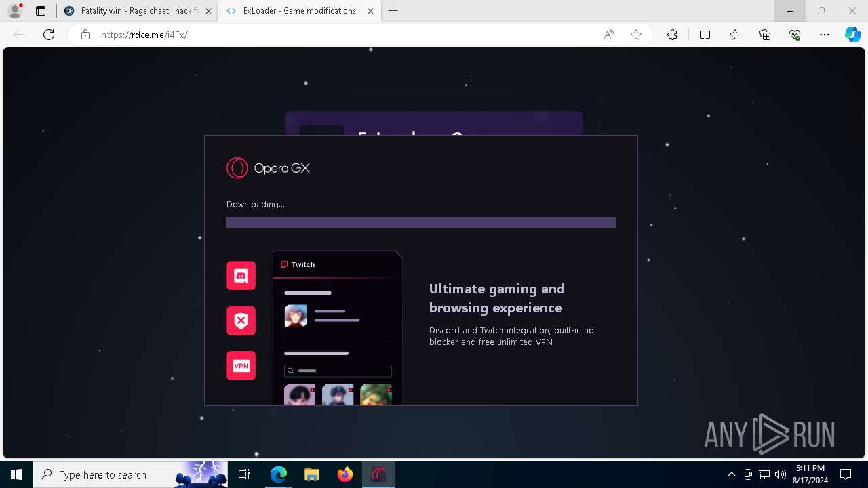
Task: Open the Opera GX installer taskbar item
Action: point(378,474)
